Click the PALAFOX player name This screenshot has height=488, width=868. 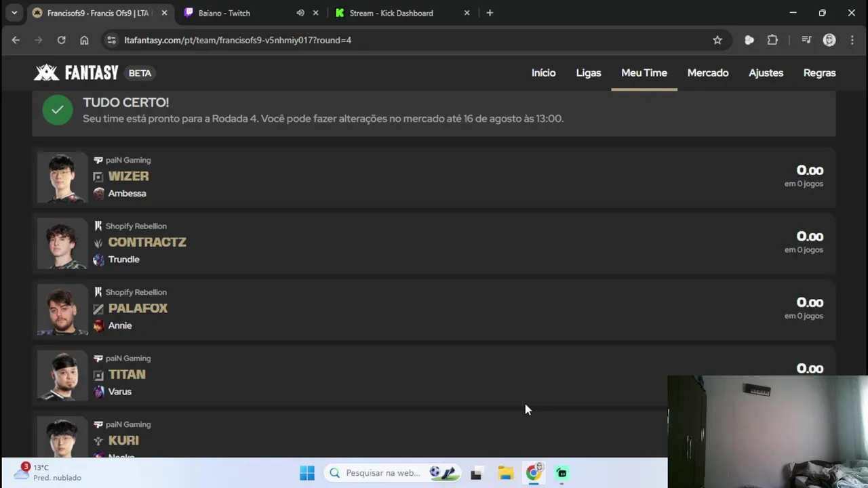pyautogui.click(x=138, y=308)
